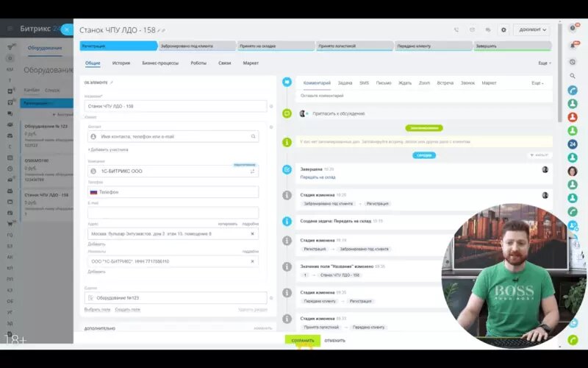Select the Задача timeline tab
Image resolution: width=588 pixels, height=368 pixels.
pyautogui.click(x=345, y=83)
